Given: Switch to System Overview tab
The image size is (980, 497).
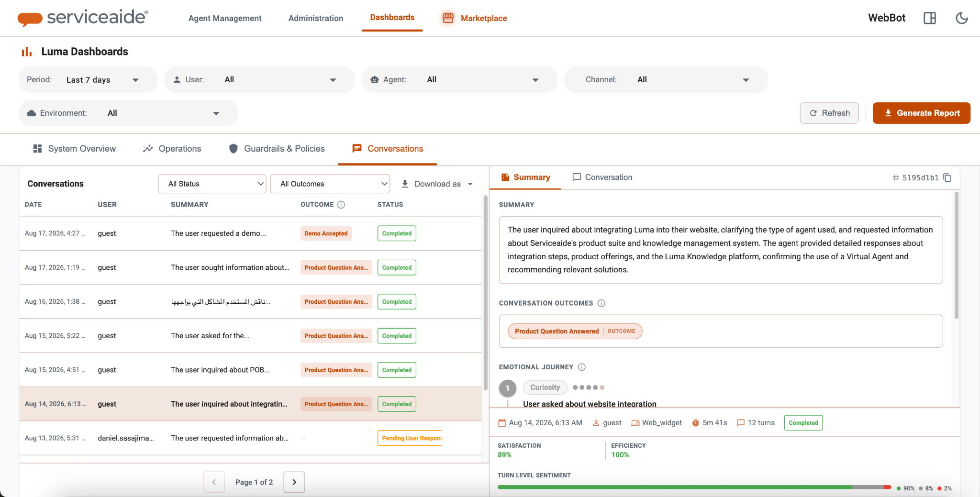Looking at the screenshot, I should pos(74,149).
